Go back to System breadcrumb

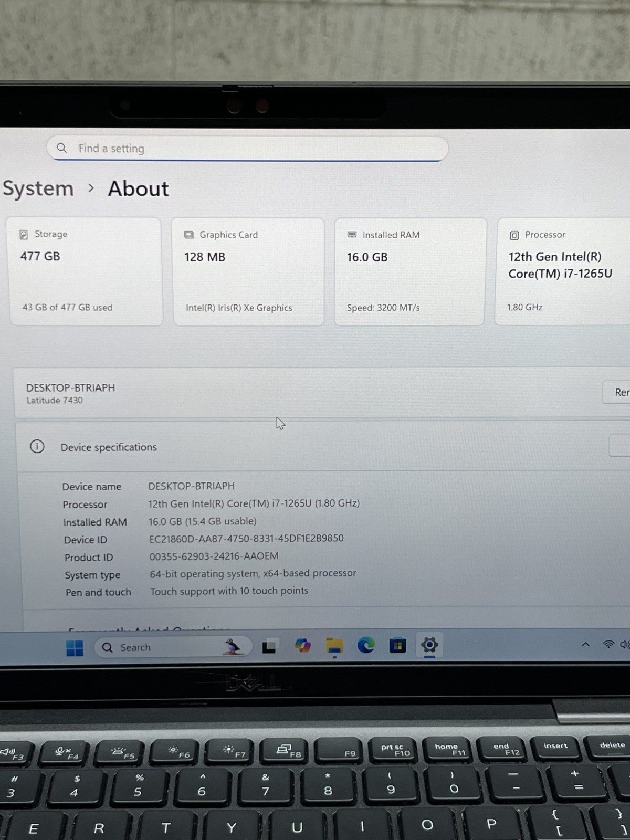coord(38,188)
